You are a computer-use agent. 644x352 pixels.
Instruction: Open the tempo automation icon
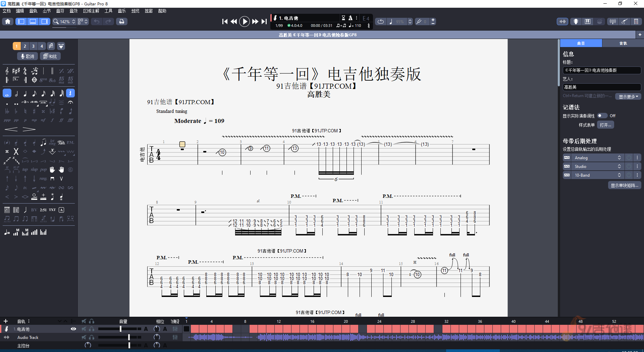tap(7, 232)
